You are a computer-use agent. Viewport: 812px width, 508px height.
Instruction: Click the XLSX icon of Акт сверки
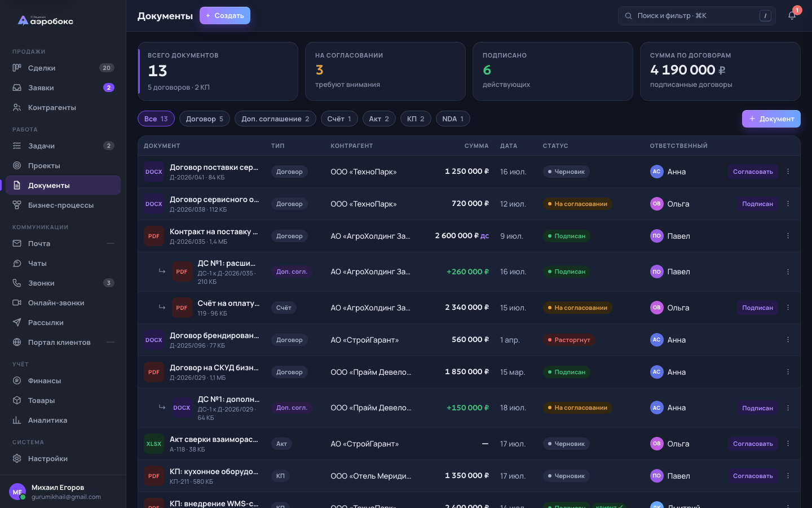154,444
